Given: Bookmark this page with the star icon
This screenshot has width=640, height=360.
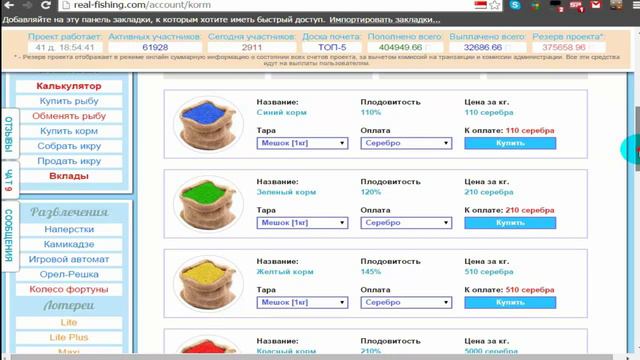Looking at the screenshot, I should [495, 5].
